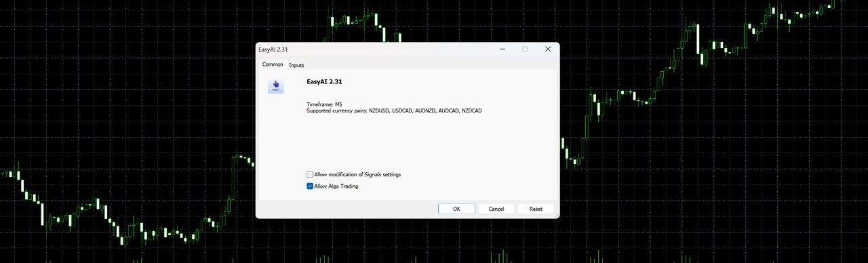Image resolution: width=868 pixels, height=263 pixels.
Task: Click the 'Allow modification of Signals settings' label
Action: (357, 175)
